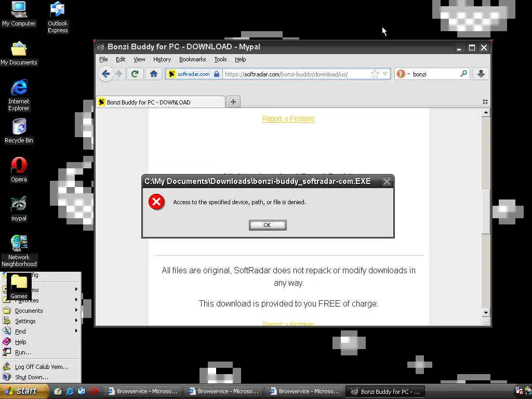
Task: Open the URL history dropdown arrow
Action: click(x=385, y=74)
